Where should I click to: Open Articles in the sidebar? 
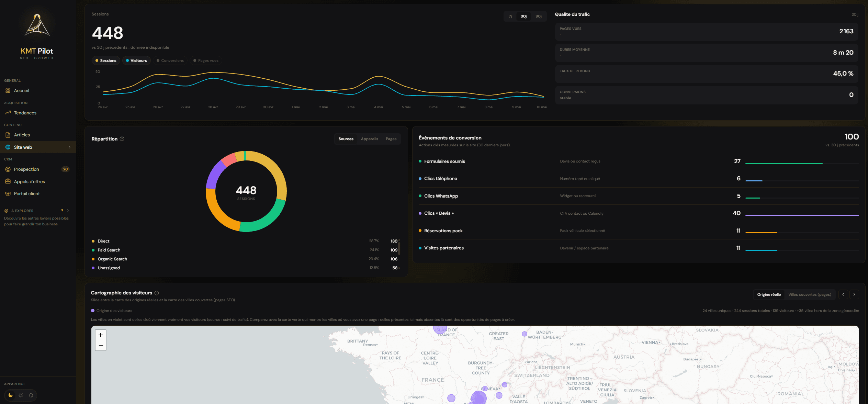tap(38, 135)
